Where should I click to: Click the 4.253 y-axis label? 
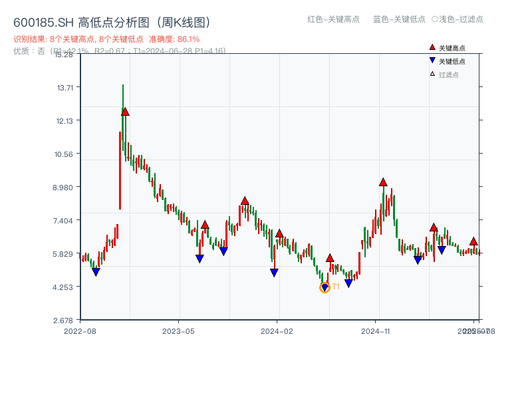point(63,287)
